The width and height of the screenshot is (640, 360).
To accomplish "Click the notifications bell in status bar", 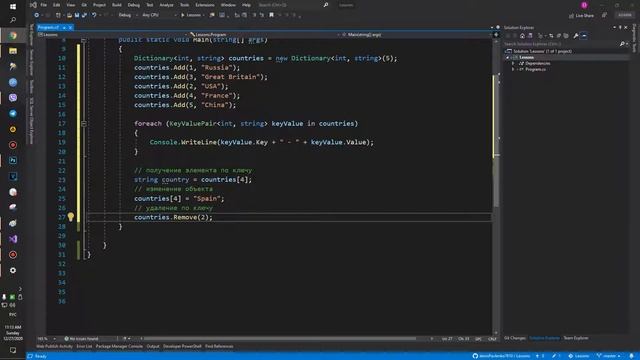I will pyautogui.click(x=631, y=356).
